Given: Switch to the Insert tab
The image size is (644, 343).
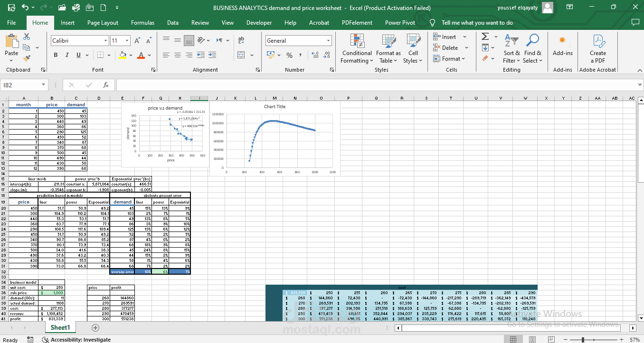Looking at the screenshot, I should click(x=67, y=22).
